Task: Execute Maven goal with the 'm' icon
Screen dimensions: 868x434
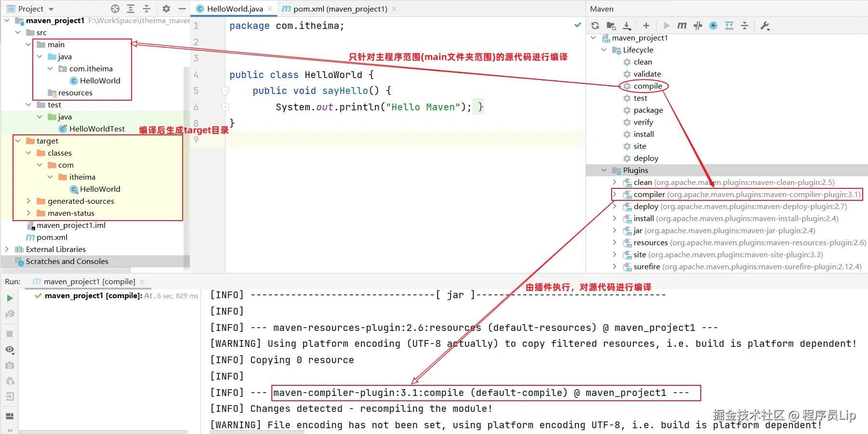Action: pyautogui.click(x=681, y=26)
